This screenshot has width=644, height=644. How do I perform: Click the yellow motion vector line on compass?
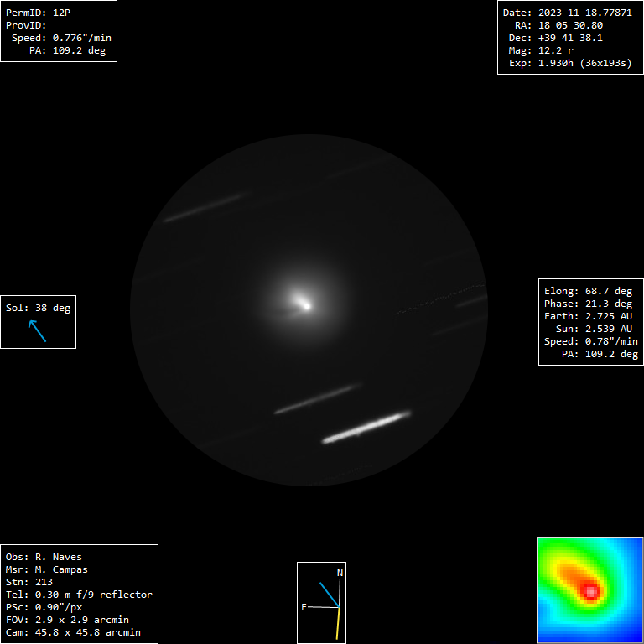coord(338,624)
